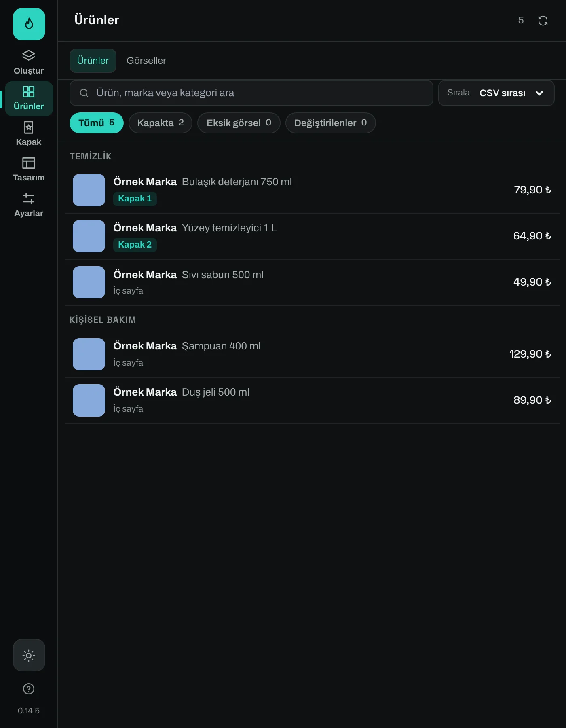Open the Kapak sidebar section
Image resolution: width=566 pixels, height=728 pixels.
tap(29, 134)
